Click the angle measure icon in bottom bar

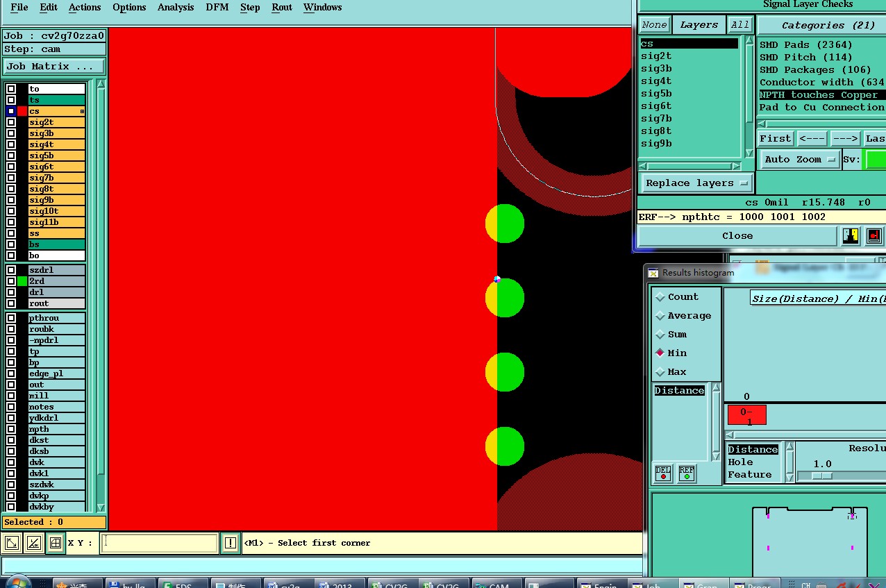(33, 543)
